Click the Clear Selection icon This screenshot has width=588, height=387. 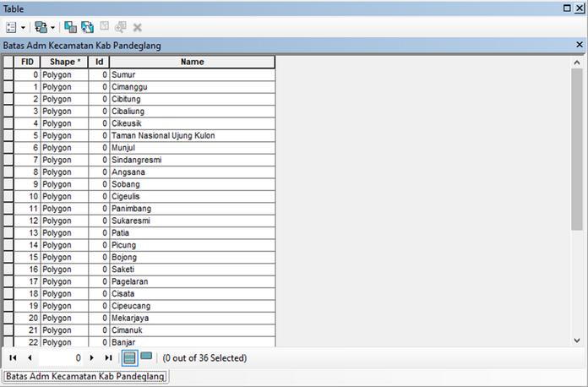(104, 27)
